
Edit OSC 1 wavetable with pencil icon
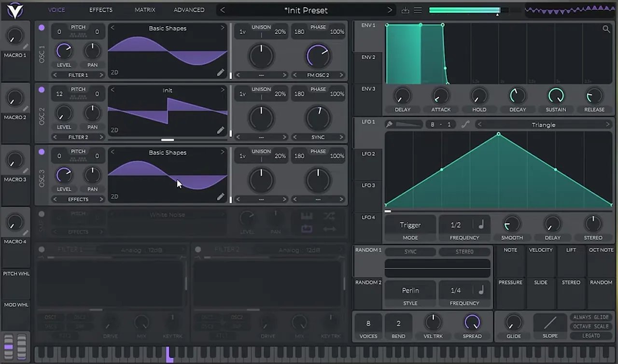coord(220,72)
